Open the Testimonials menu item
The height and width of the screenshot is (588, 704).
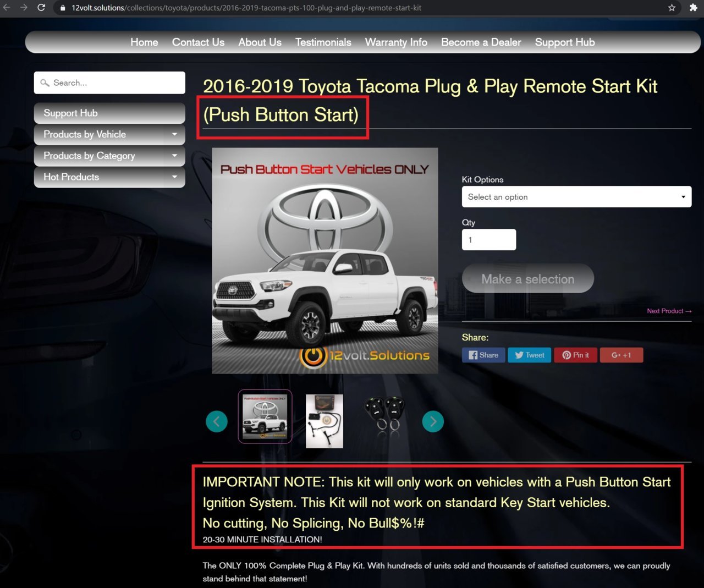coord(323,42)
